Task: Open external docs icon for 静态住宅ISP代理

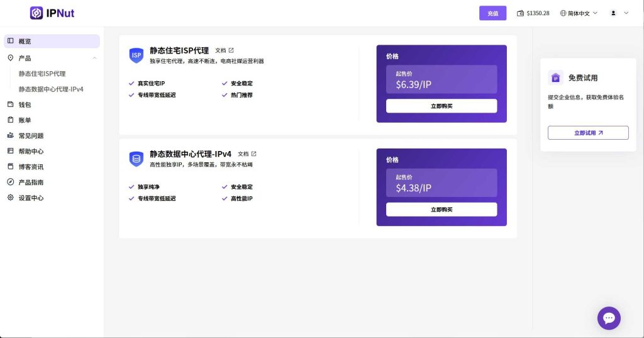Action: (231, 50)
